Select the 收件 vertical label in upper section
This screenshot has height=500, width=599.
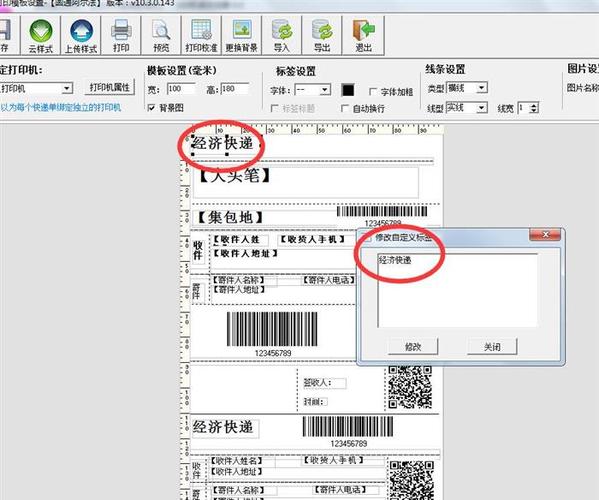pyautogui.click(x=198, y=250)
